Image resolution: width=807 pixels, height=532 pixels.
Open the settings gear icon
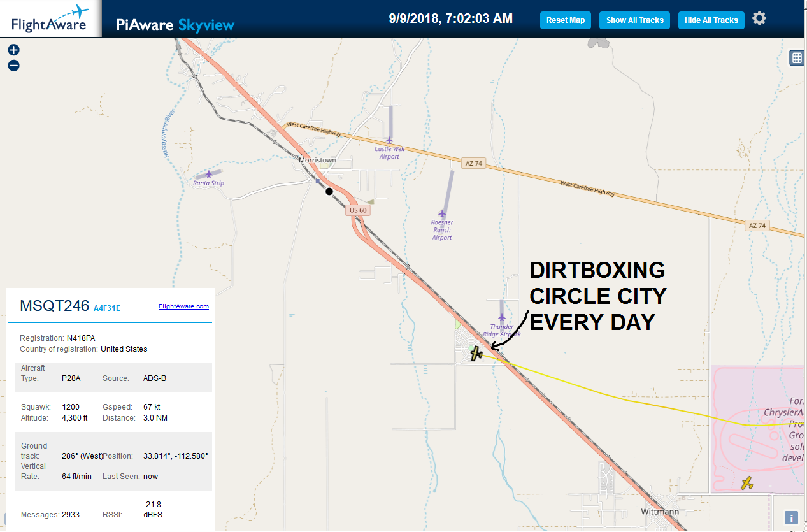(759, 18)
